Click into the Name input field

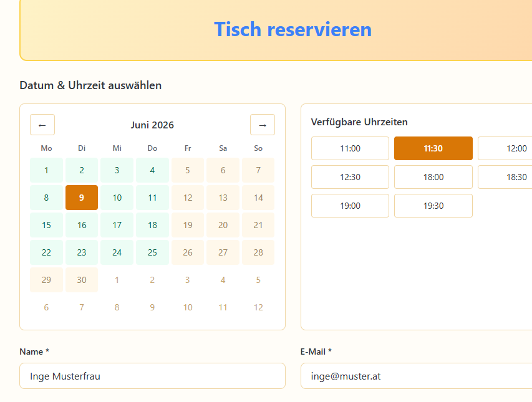pos(152,376)
